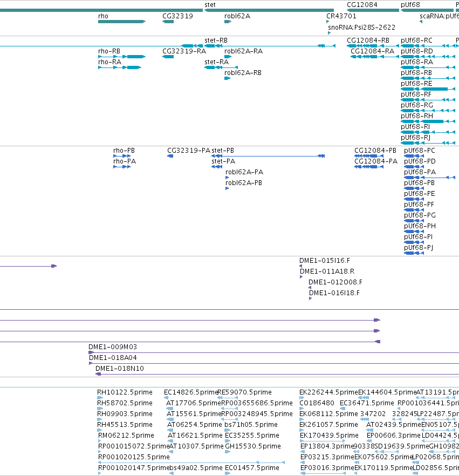Click the pUf68-RJ transcript label
This screenshot has height=476, width=459.
tap(416, 138)
